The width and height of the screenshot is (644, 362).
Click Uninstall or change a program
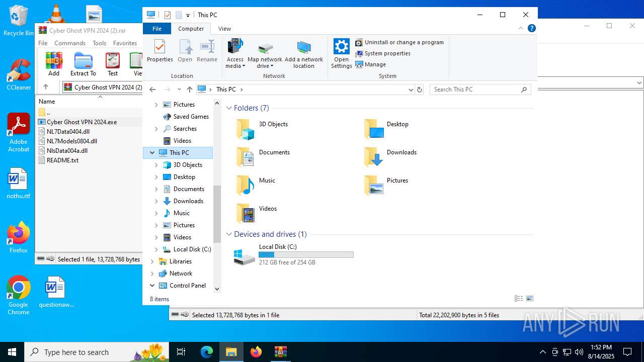(399, 42)
